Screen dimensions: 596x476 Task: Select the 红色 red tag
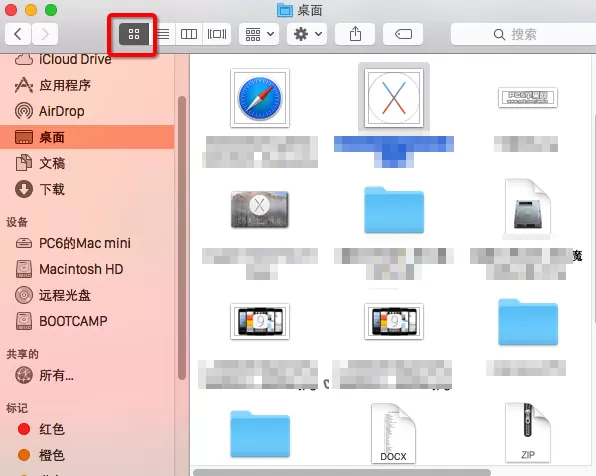click(x=87, y=429)
